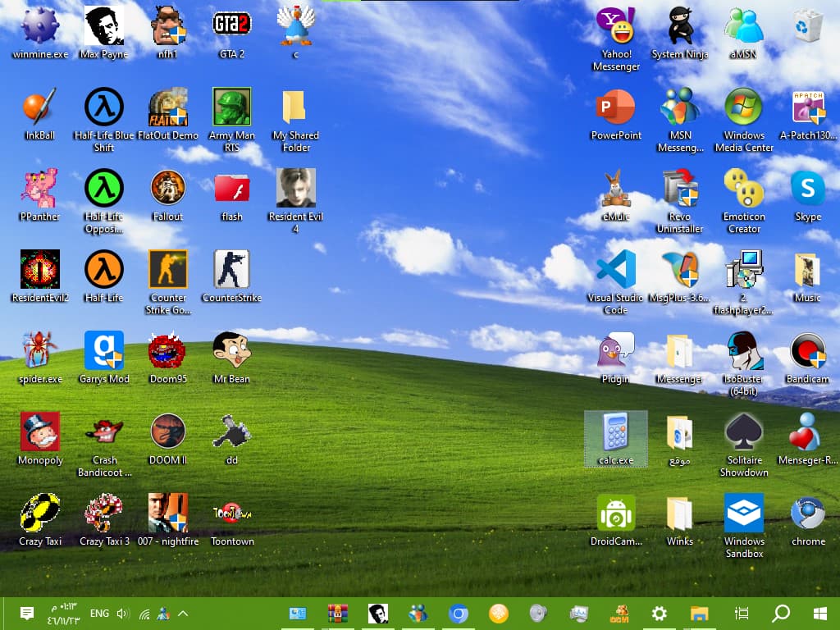The height and width of the screenshot is (630, 840).
Task: Open the Visual Studio Code desktop icon
Action: [x=616, y=270]
